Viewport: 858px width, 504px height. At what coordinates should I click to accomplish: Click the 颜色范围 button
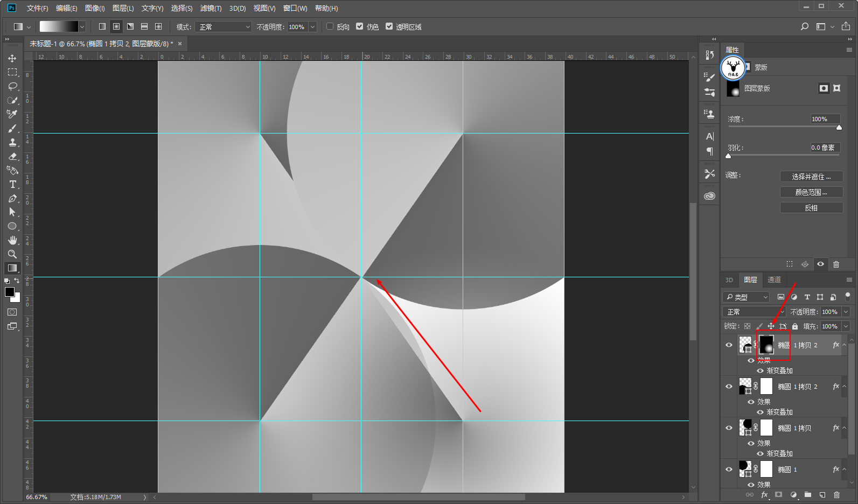811,192
